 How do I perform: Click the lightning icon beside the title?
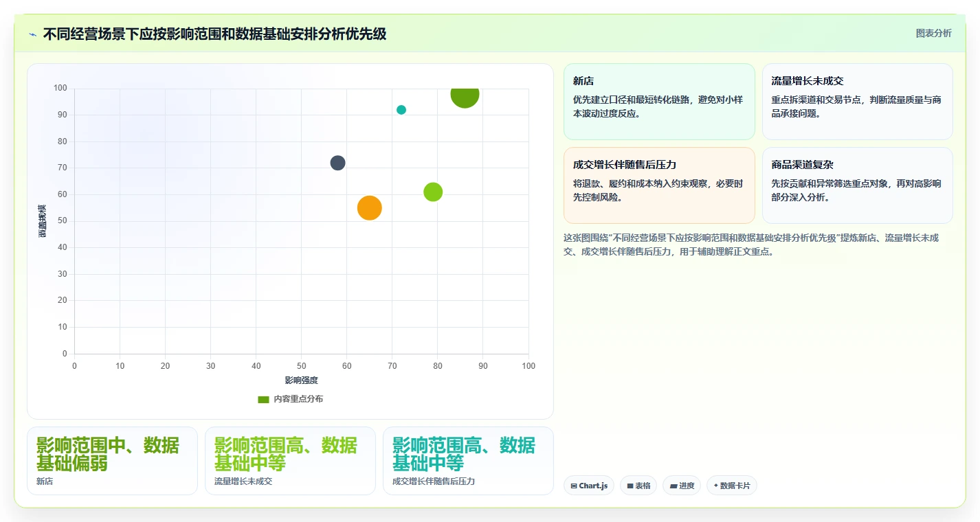coord(32,34)
